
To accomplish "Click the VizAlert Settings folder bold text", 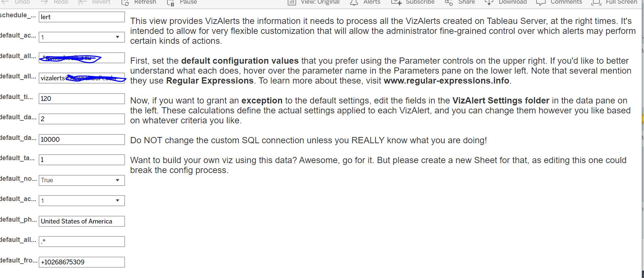I will (501, 100).
